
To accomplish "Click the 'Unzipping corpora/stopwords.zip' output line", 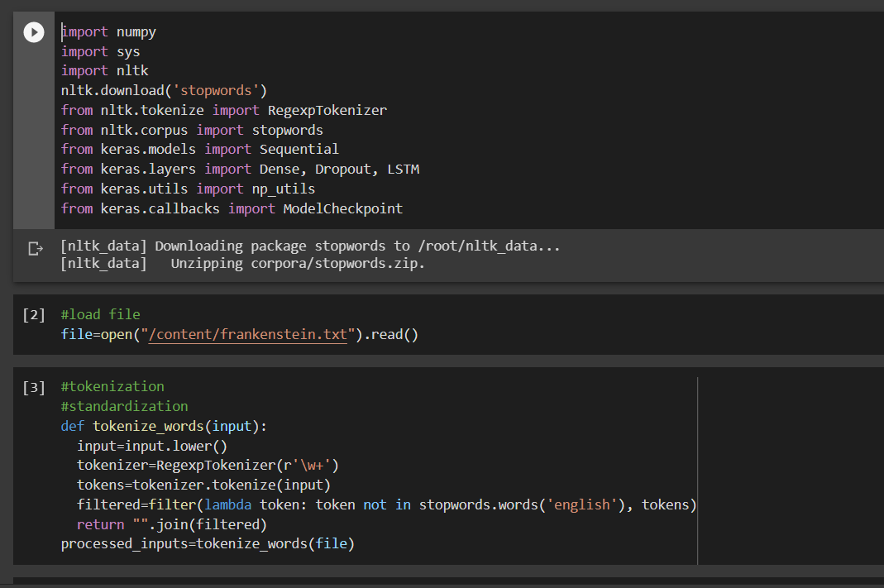I will tap(243, 263).
